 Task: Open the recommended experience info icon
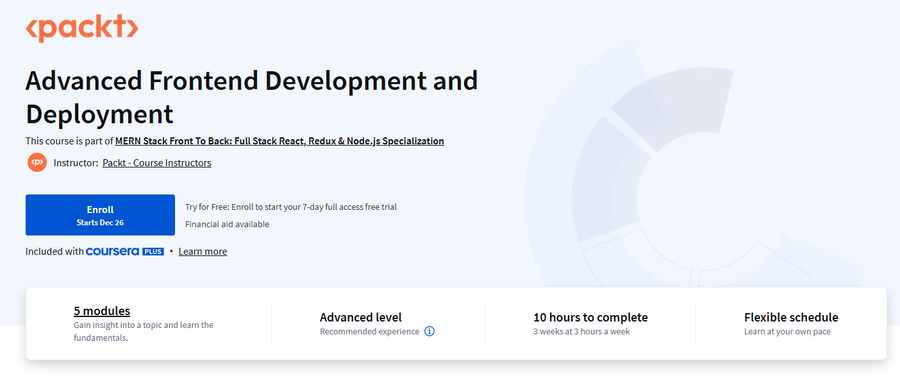tap(429, 332)
